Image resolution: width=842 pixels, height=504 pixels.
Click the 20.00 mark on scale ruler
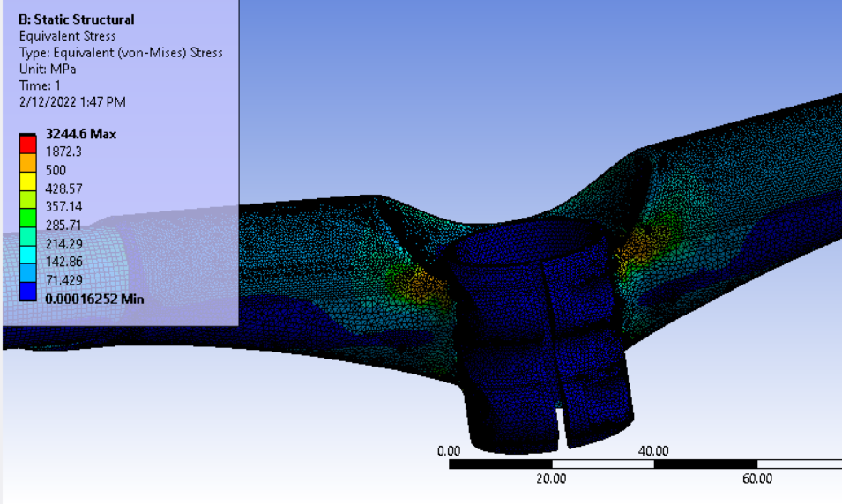tap(552, 478)
